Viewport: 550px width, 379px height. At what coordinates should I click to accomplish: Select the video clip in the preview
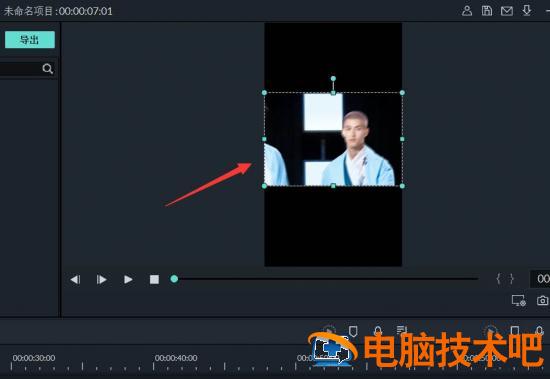coord(333,139)
